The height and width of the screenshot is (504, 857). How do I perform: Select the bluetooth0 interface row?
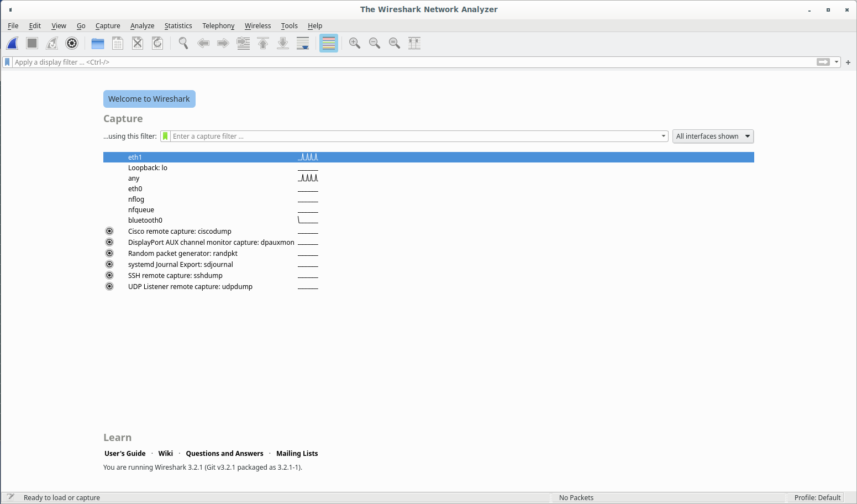click(429, 220)
